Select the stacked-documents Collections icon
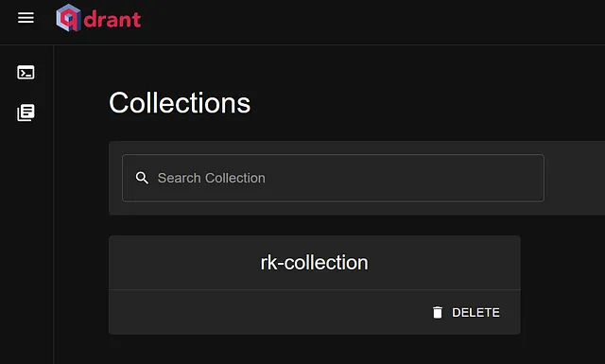This screenshot has width=605, height=364. pyautogui.click(x=26, y=113)
